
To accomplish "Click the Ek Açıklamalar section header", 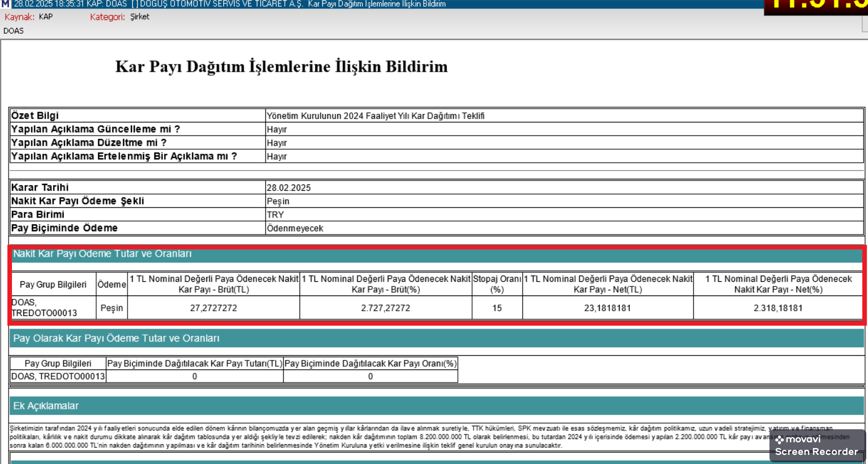I will tap(436, 406).
